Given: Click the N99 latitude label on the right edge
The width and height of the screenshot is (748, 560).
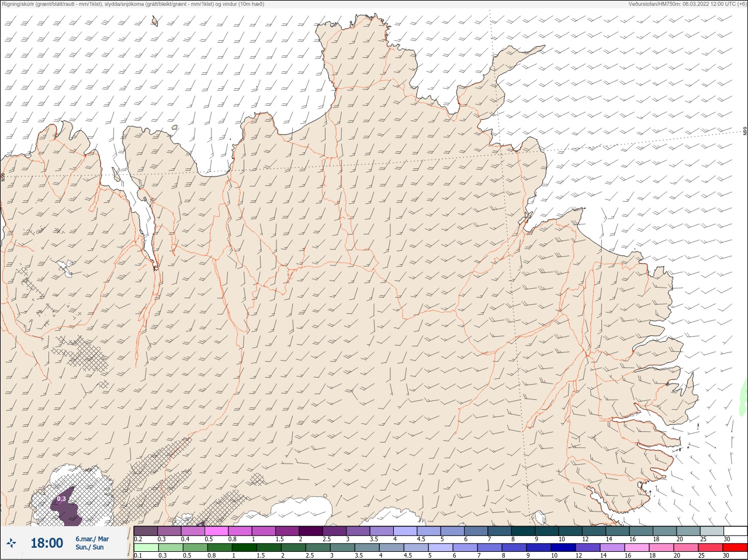Looking at the screenshot, I should coord(745,132).
